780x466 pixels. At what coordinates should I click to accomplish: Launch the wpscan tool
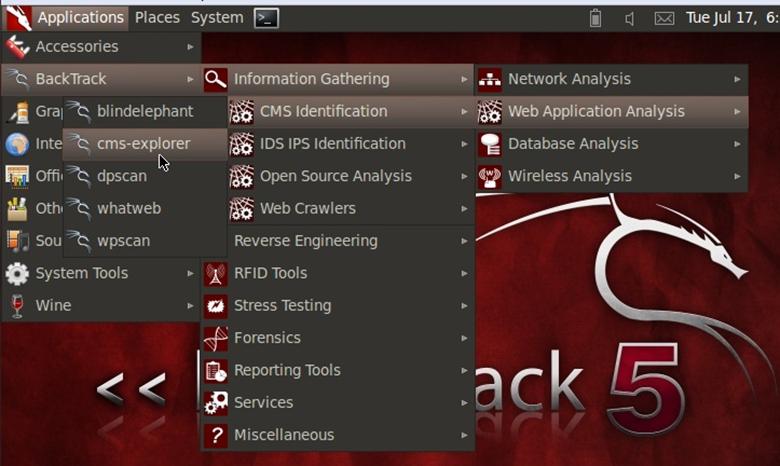124,241
